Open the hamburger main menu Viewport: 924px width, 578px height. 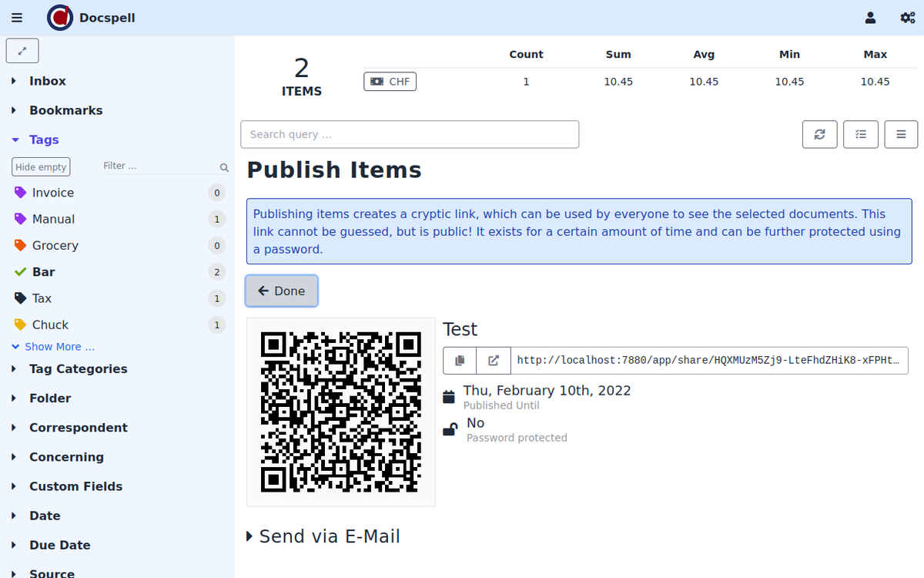pos(17,18)
